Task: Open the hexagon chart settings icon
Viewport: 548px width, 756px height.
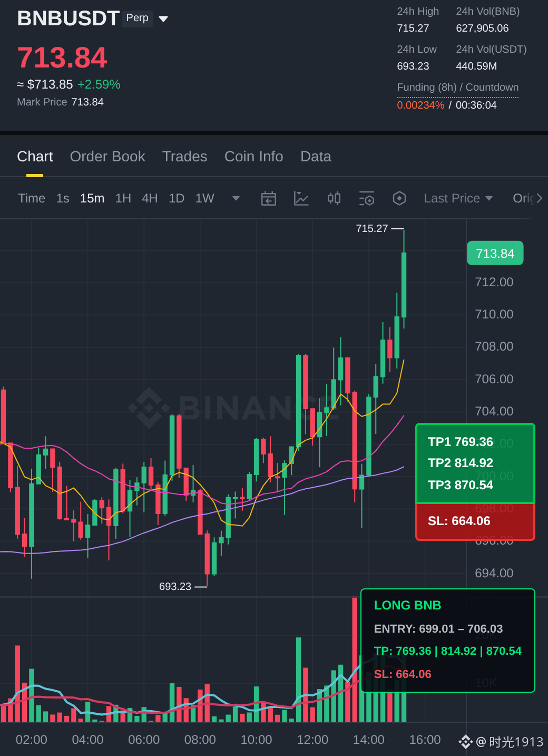Action: tap(399, 198)
